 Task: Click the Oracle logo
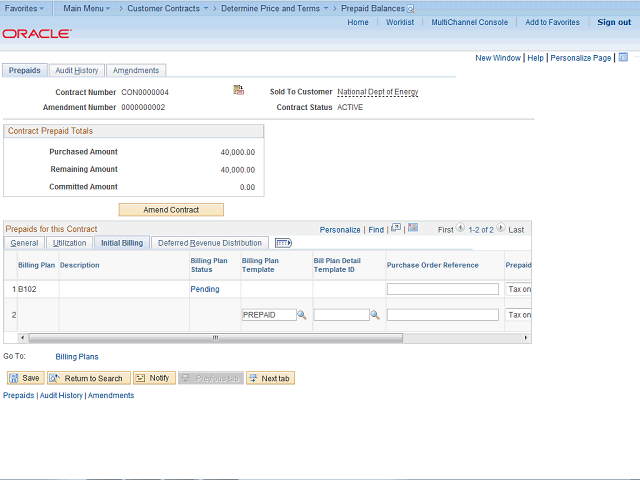pos(37,33)
